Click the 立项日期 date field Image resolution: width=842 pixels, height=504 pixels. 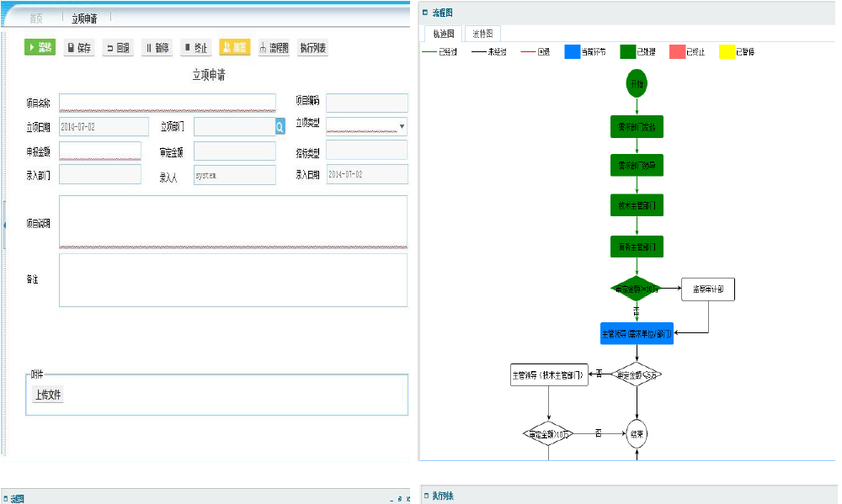(104, 127)
